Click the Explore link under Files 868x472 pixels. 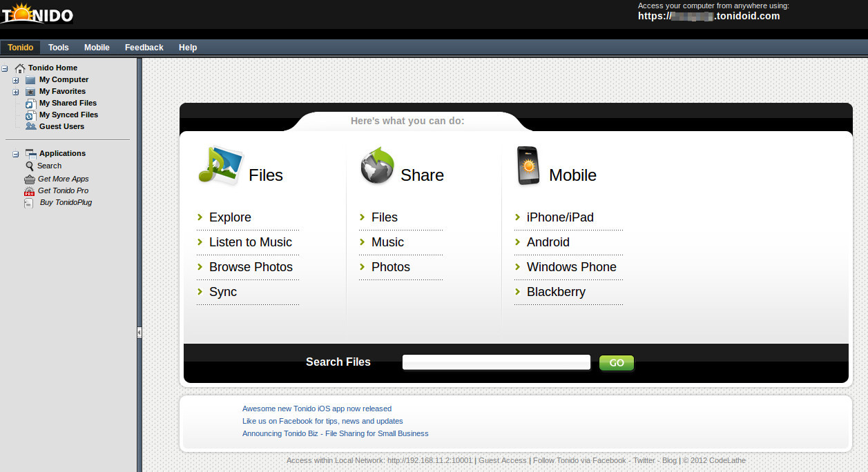tap(230, 217)
